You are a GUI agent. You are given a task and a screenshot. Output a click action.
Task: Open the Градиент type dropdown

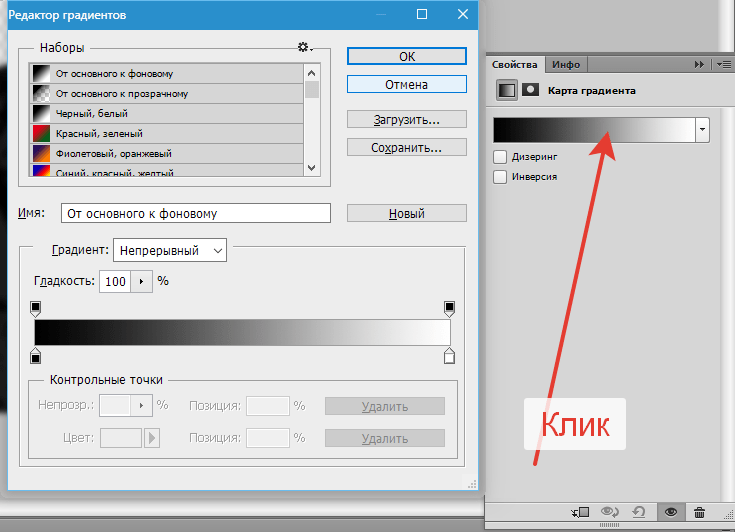pos(170,250)
